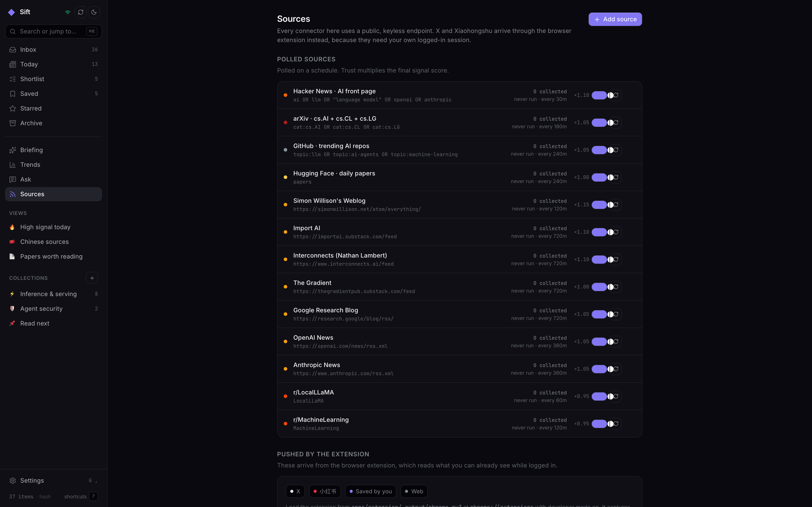
Task: Click the refresh icon beside Sift logo
Action: tap(80, 12)
